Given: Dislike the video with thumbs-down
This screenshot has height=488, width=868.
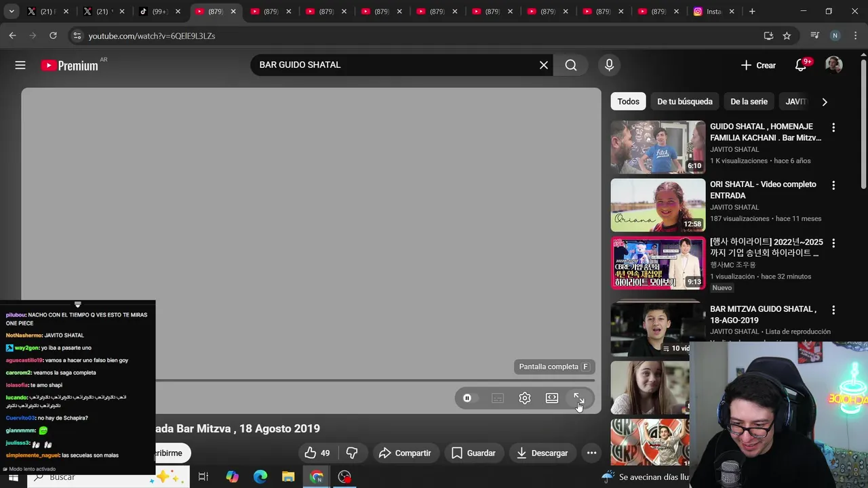Looking at the screenshot, I should [352, 453].
